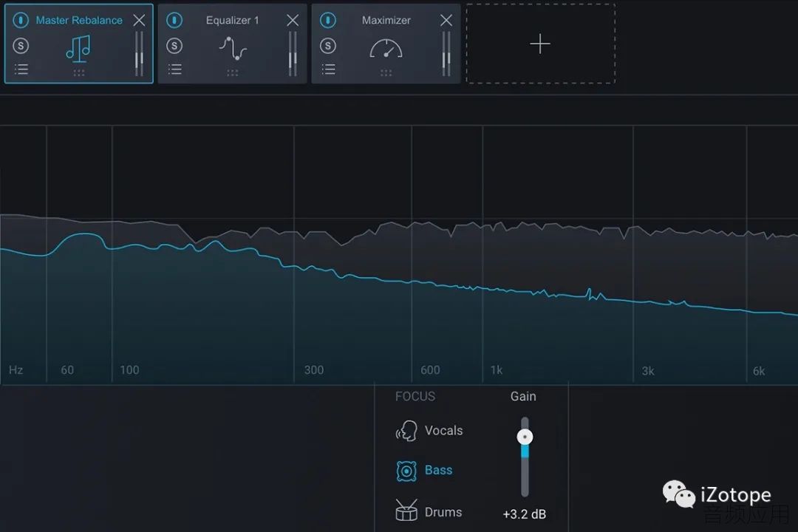Click Master Rebalance drag handle dots
The height and width of the screenshot is (532, 798).
click(79, 73)
